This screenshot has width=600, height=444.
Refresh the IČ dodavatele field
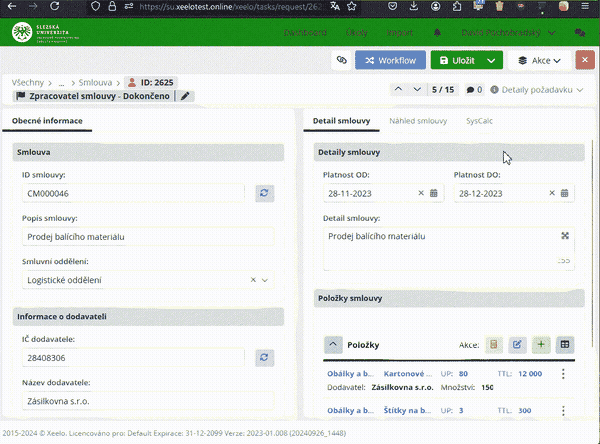pyautogui.click(x=264, y=356)
